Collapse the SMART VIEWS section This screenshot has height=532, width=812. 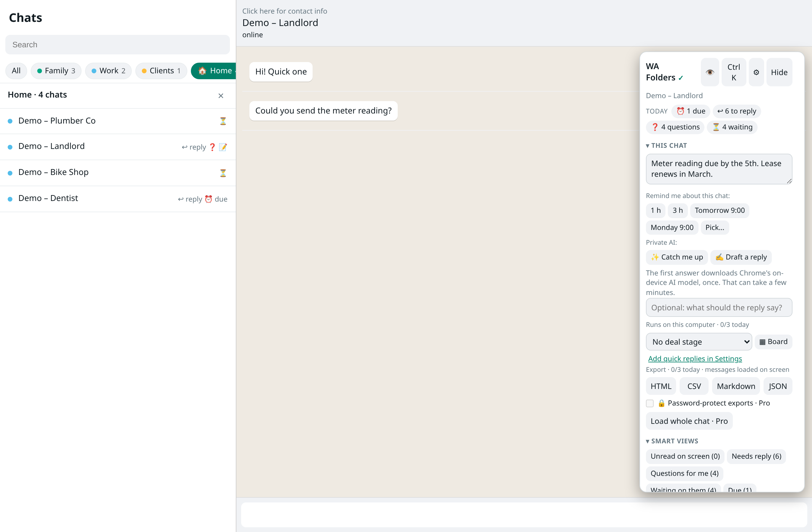(672, 441)
